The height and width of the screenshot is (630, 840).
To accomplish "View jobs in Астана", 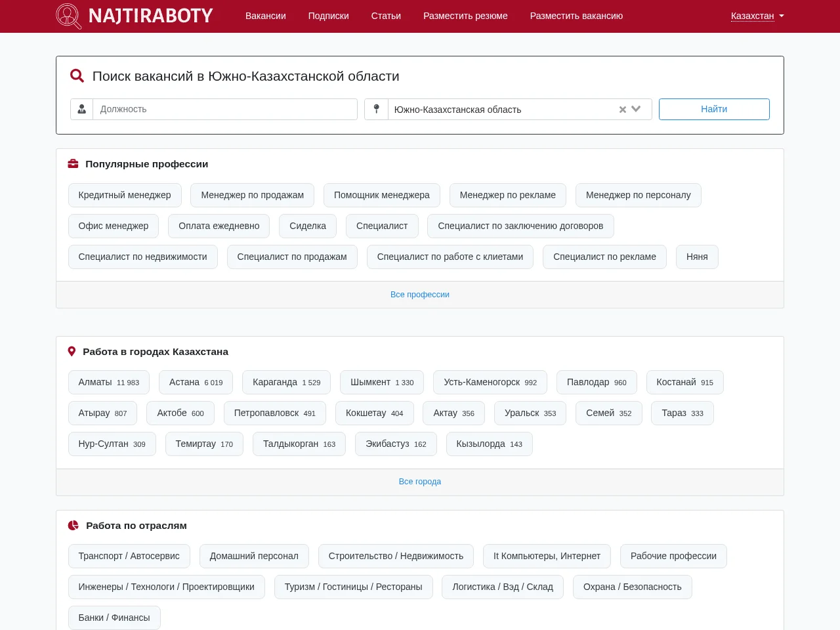I will point(196,382).
